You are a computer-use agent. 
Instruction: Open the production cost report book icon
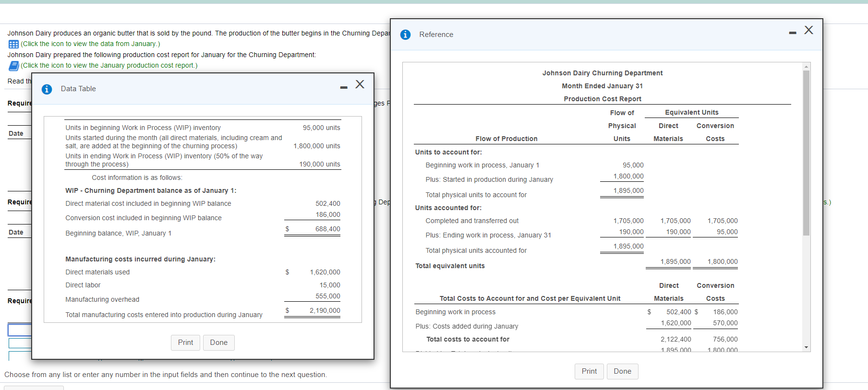(x=14, y=66)
